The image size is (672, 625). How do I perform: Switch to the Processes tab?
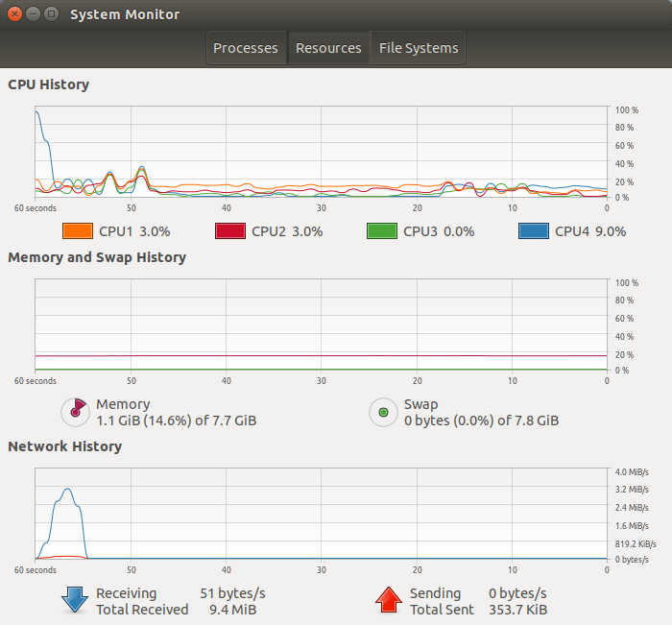(246, 48)
